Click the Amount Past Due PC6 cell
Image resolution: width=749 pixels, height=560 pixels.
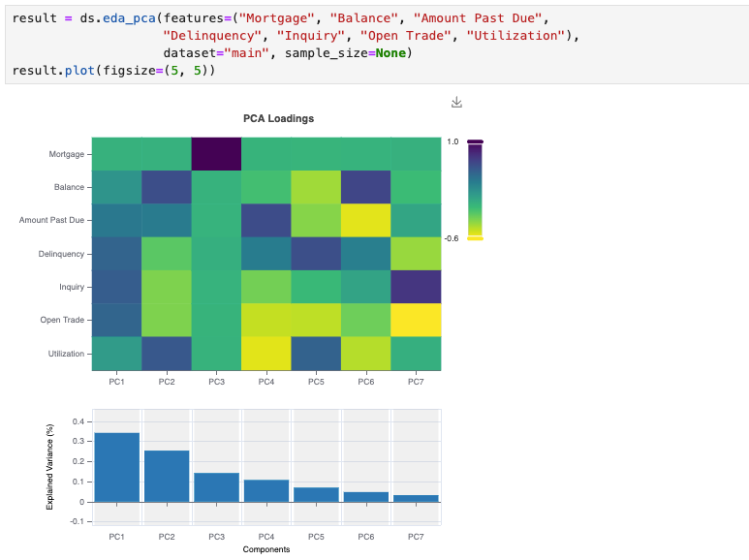366,220
